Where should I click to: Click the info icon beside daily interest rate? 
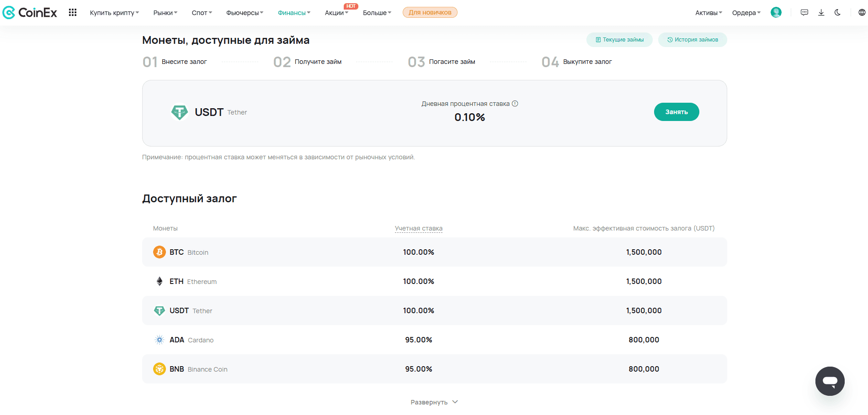tap(515, 104)
